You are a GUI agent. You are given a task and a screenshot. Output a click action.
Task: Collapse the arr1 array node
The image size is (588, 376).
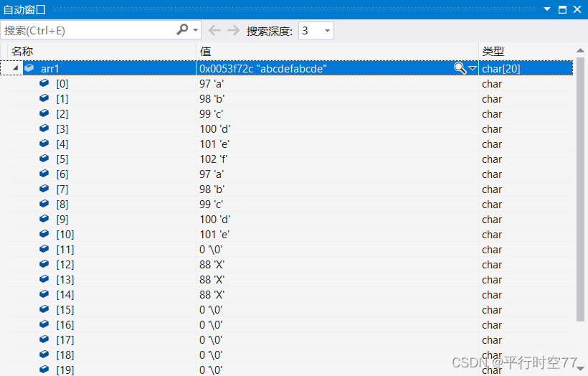(16, 68)
